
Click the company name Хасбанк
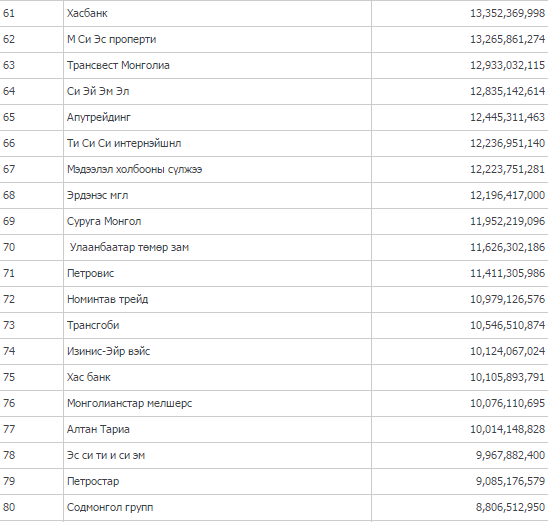[87, 13]
